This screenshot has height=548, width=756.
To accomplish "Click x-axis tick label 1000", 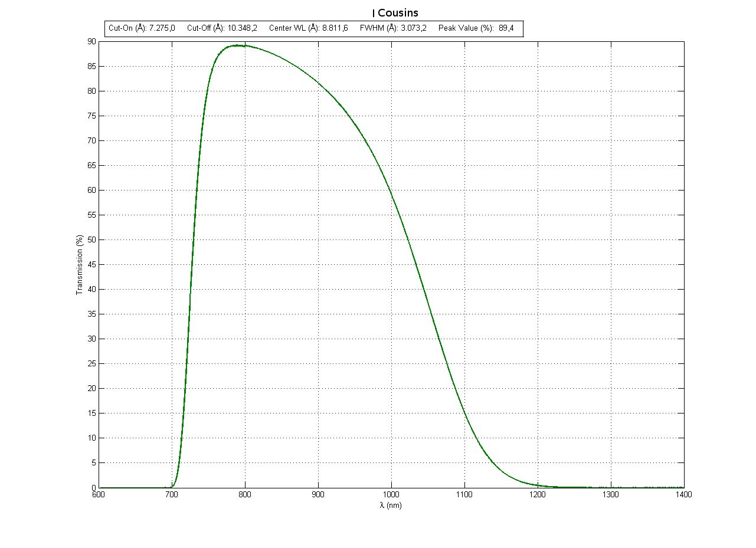I will 392,496.
